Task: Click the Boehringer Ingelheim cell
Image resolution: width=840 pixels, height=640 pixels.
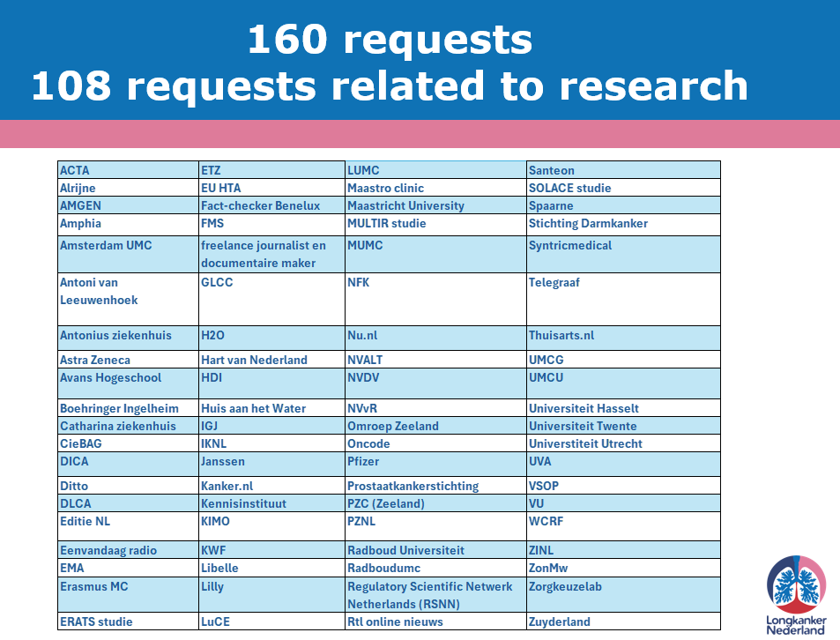Action: [128, 407]
